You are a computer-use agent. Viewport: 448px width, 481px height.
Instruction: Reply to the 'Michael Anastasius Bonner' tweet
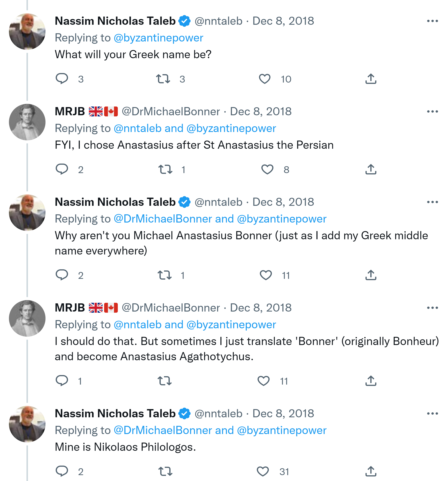click(62, 275)
